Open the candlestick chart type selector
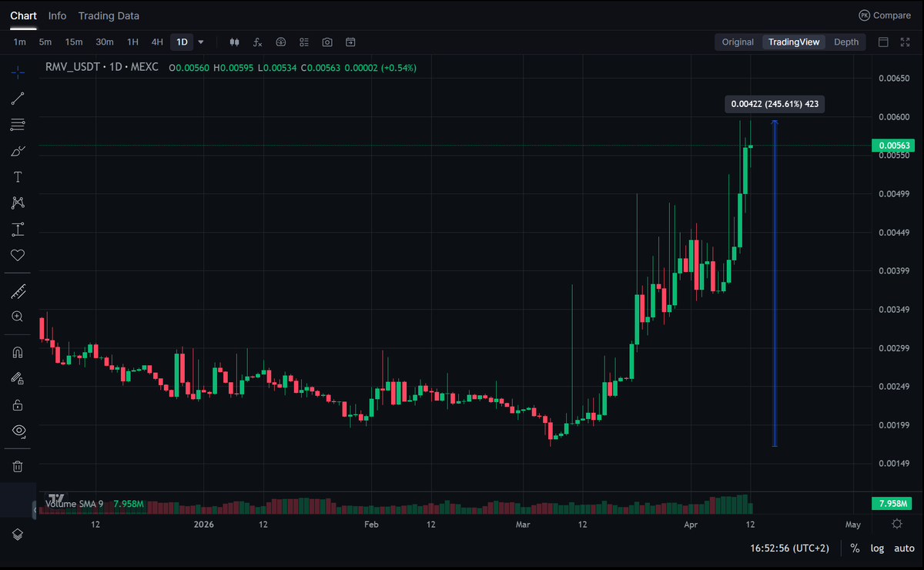This screenshot has width=924, height=570. [x=234, y=42]
